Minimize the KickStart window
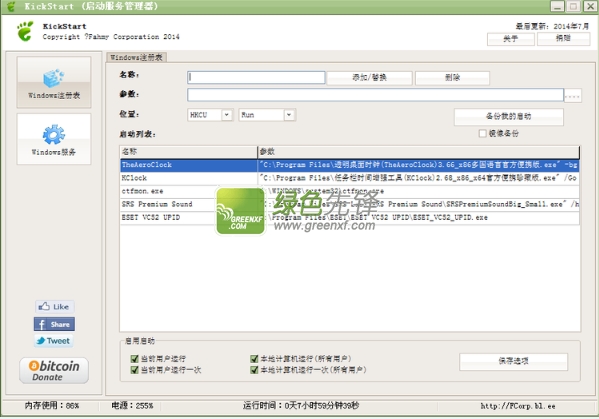599x419 pixels. (x=557, y=6)
